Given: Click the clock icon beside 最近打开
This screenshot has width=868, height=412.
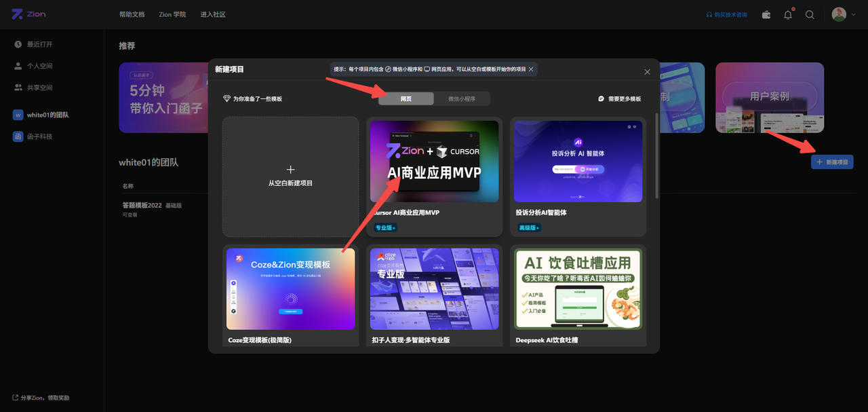Looking at the screenshot, I should [18, 44].
